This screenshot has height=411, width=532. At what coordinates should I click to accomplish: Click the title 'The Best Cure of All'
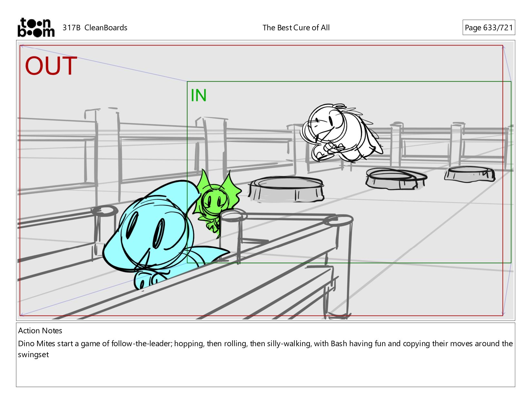(x=296, y=28)
